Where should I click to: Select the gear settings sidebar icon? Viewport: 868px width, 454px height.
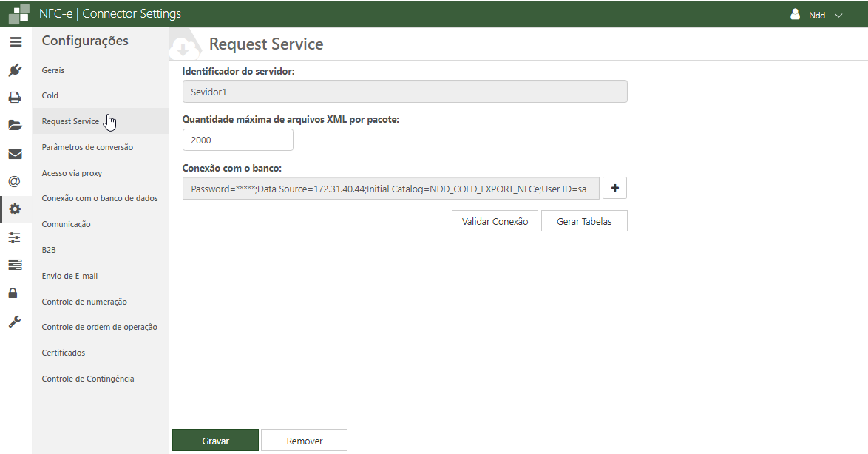[15, 209]
